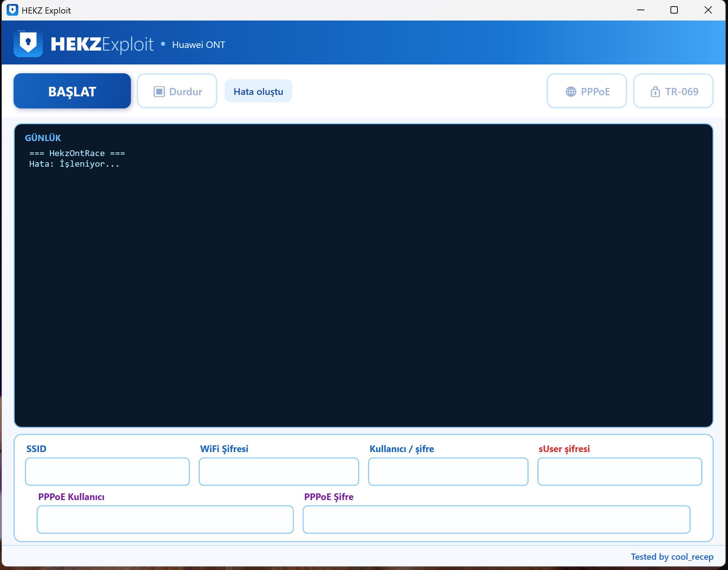
Task: Click the globe icon on PPPoE button
Action: point(571,92)
